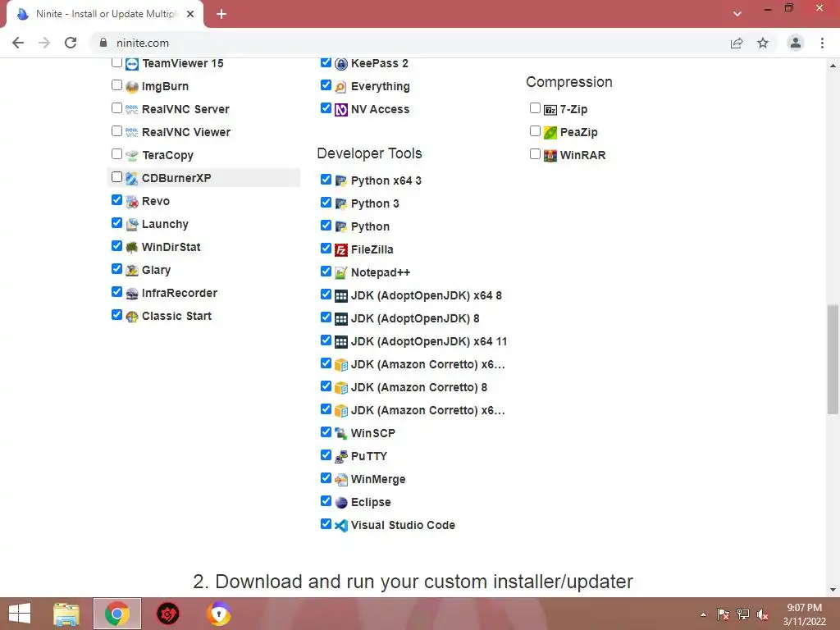Open a new browser tab
This screenshot has height=630, width=840.
[x=221, y=14]
